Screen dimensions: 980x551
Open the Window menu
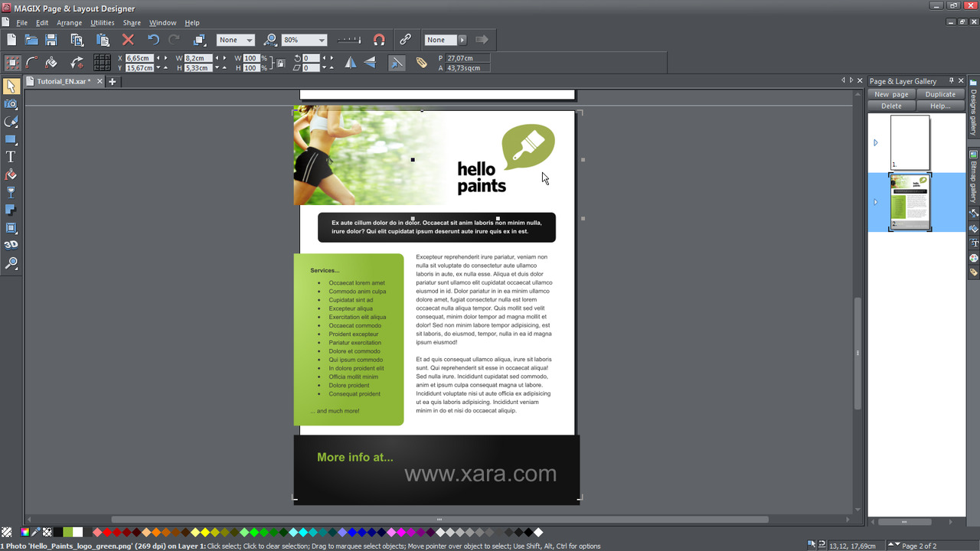tap(162, 23)
